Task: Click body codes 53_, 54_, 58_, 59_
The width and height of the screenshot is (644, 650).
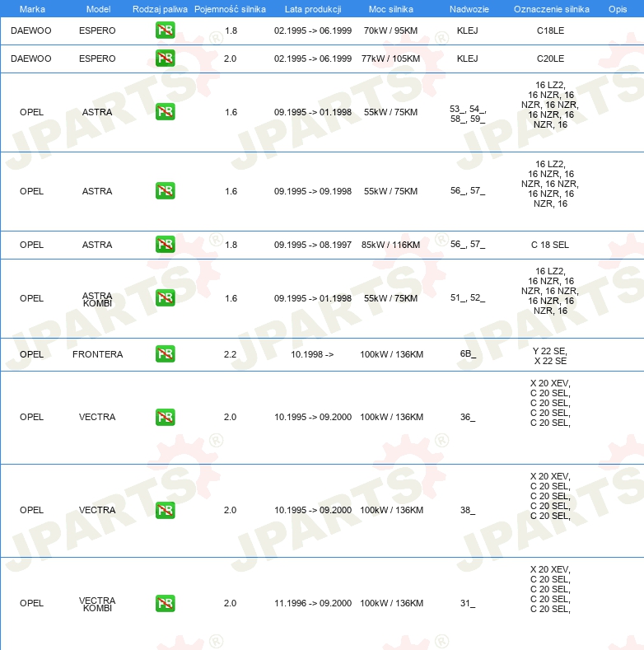Action: (468, 114)
